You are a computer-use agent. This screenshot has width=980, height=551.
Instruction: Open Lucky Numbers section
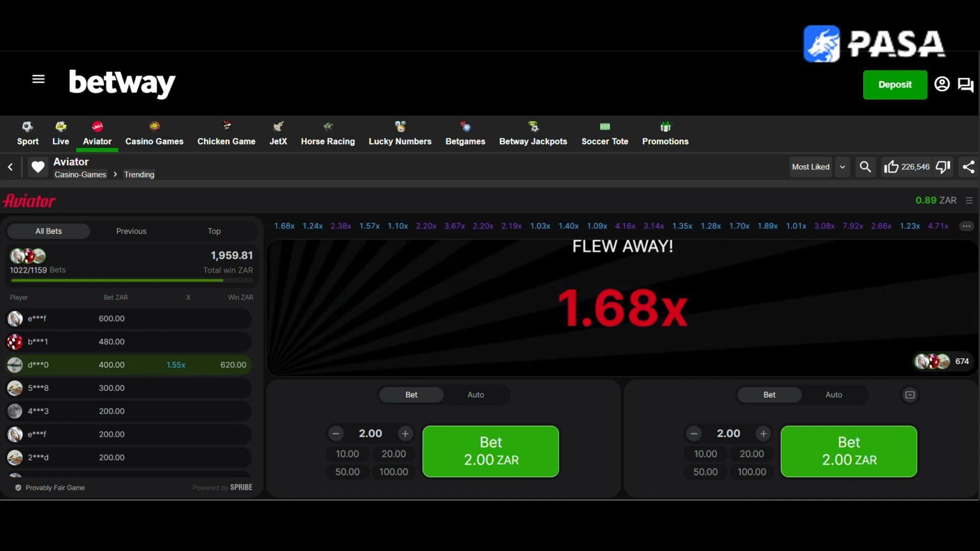pyautogui.click(x=400, y=134)
